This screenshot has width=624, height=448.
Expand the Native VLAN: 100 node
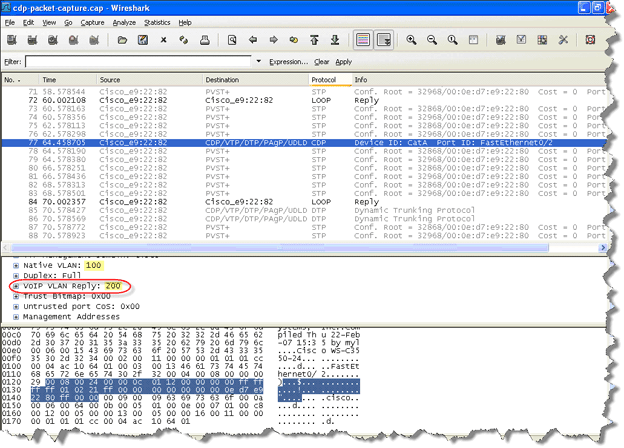pos(16,265)
